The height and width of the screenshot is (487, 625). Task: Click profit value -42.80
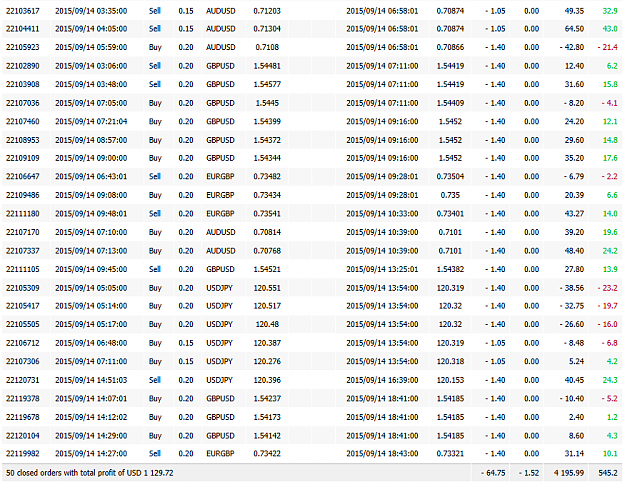(x=572, y=47)
